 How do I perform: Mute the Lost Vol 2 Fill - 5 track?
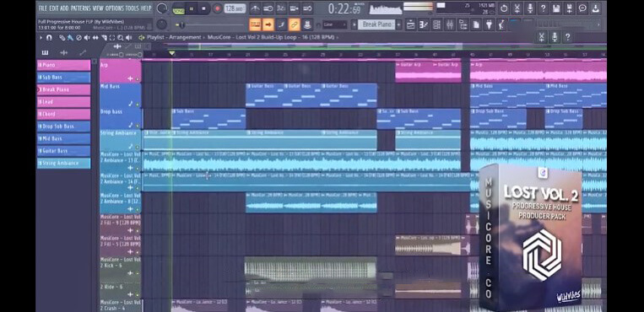point(138,252)
